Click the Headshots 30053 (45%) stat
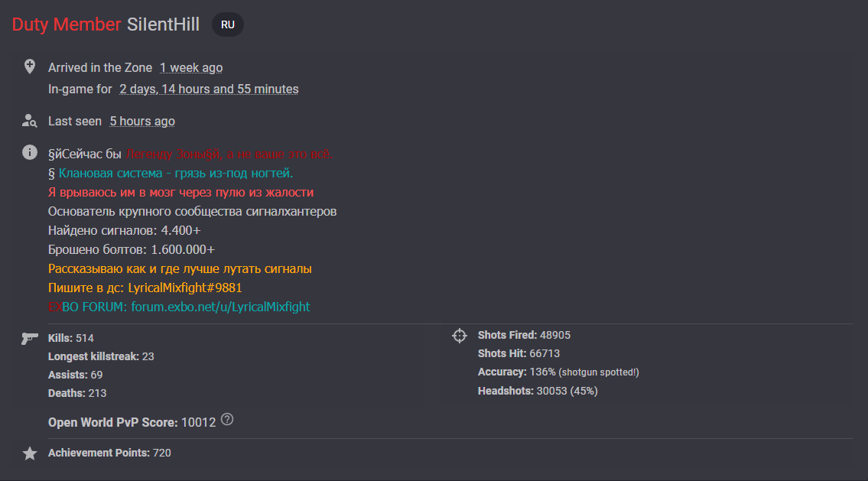Viewport: 868px width, 481px height. (x=537, y=391)
